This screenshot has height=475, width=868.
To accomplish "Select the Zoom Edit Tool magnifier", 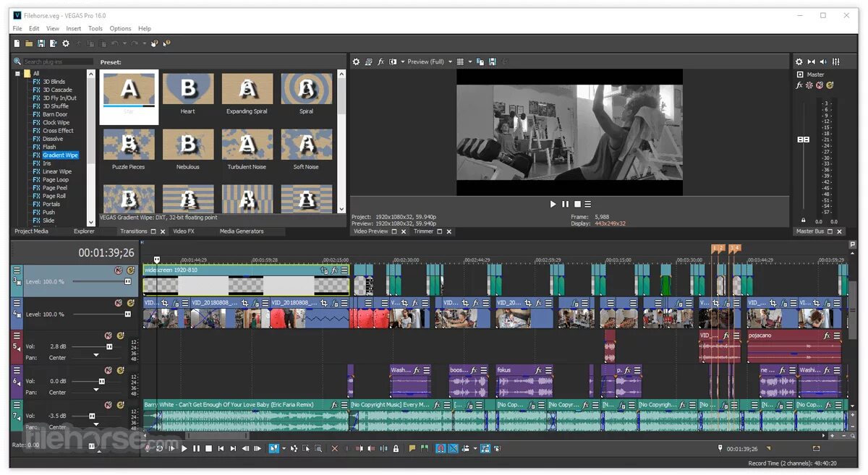I will click(x=318, y=448).
